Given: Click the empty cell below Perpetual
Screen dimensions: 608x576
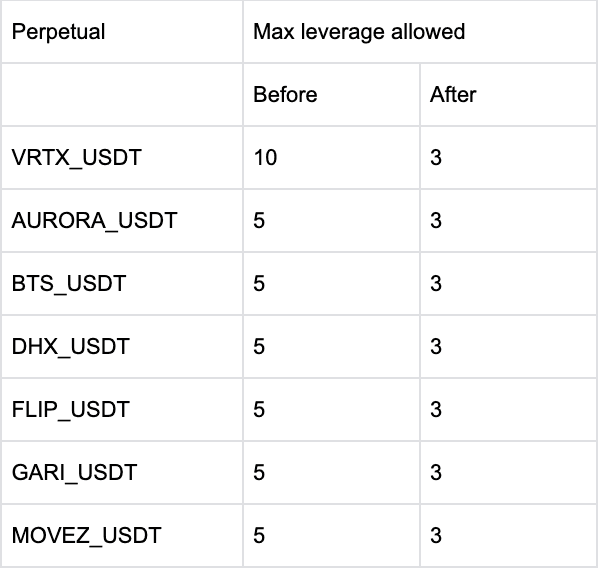Looking at the screenshot, I should click(x=121, y=95).
